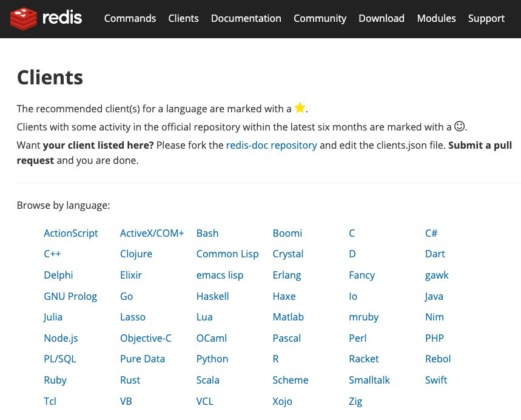This screenshot has width=521, height=420.
Task: Jump to Xojo clients
Action: [x=282, y=401]
